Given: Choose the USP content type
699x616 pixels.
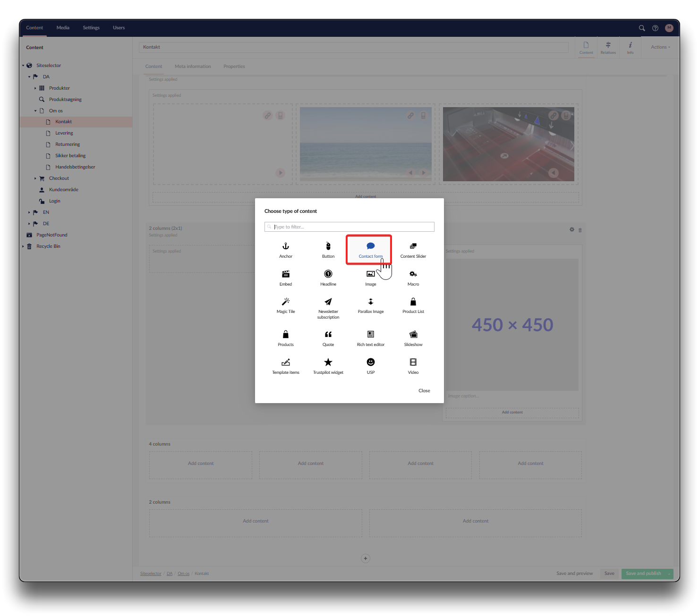Looking at the screenshot, I should point(371,366).
